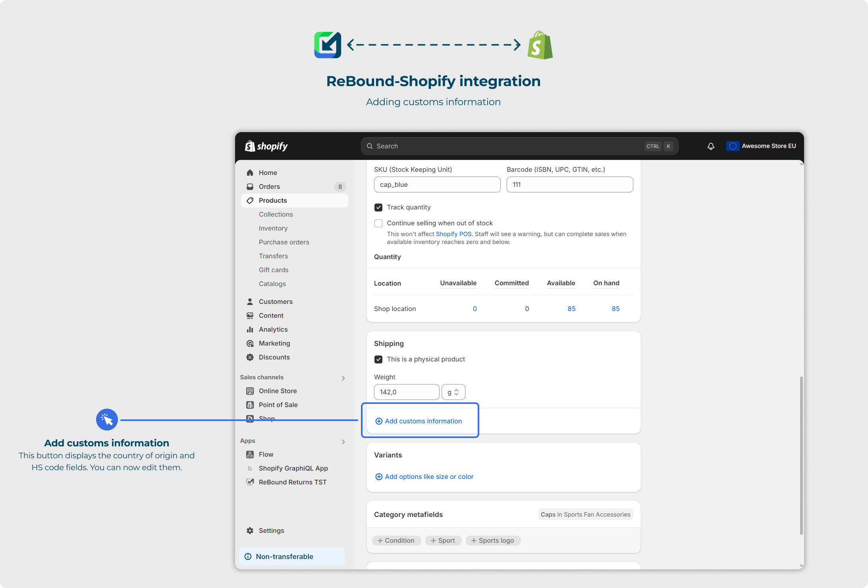Screen dimensions: 868x588
Task: Open Catalogs submenu item
Action: click(x=272, y=284)
